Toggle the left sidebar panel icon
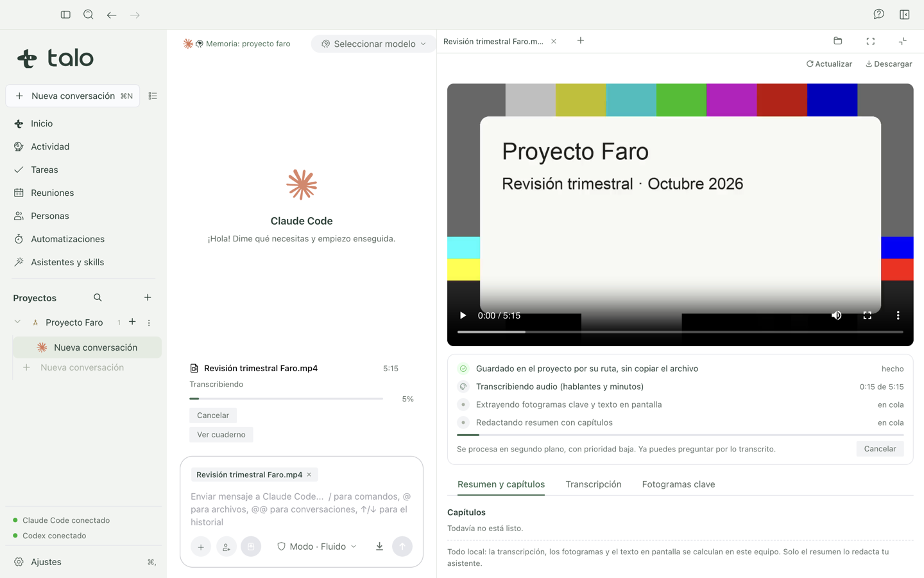The image size is (924, 578). (x=65, y=15)
